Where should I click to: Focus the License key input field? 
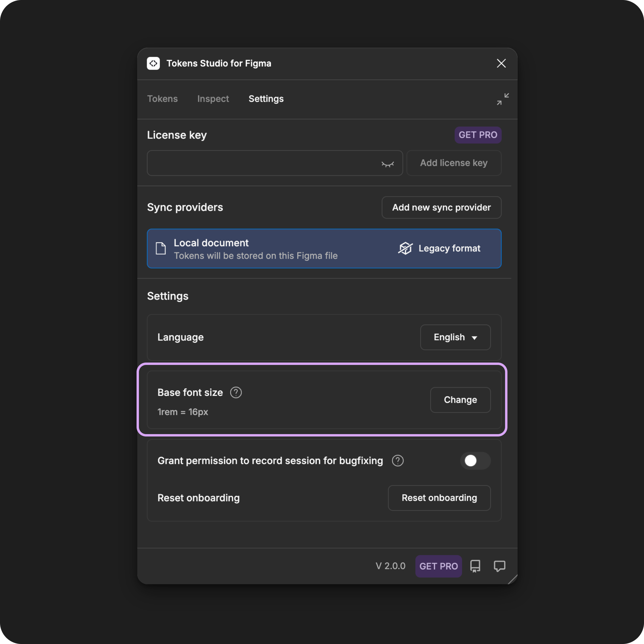[275, 163]
